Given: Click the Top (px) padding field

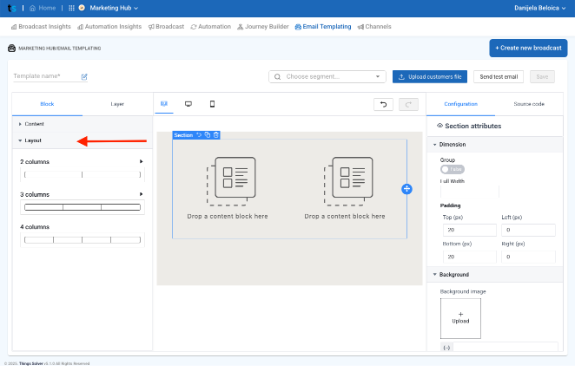Looking at the screenshot, I should pos(470,230).
